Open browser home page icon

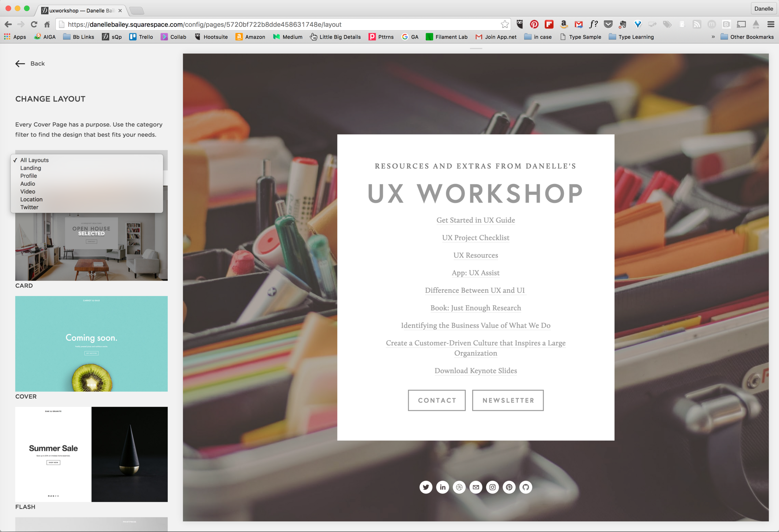click(x=47, y=24)
